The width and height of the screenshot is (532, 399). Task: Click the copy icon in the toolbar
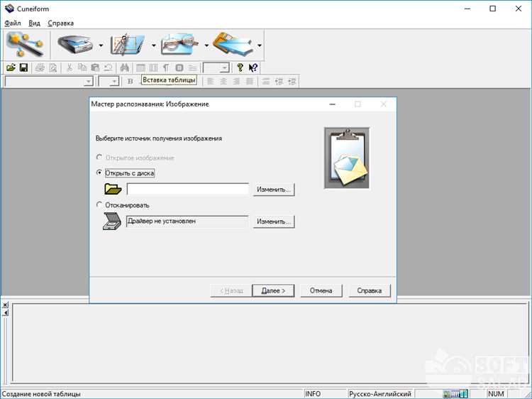click(82, 67)
